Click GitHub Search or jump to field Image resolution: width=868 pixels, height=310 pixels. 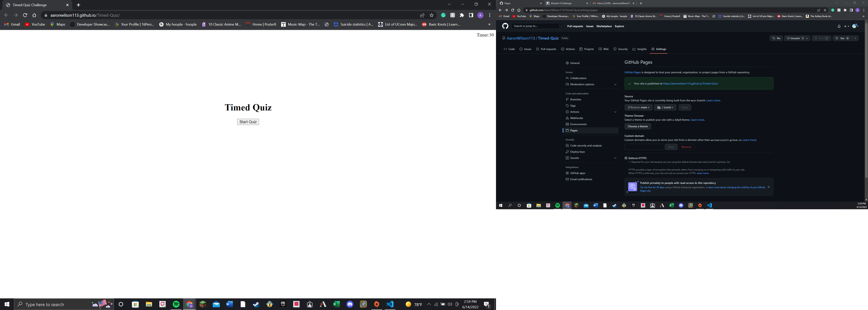[x=537, y=26]
